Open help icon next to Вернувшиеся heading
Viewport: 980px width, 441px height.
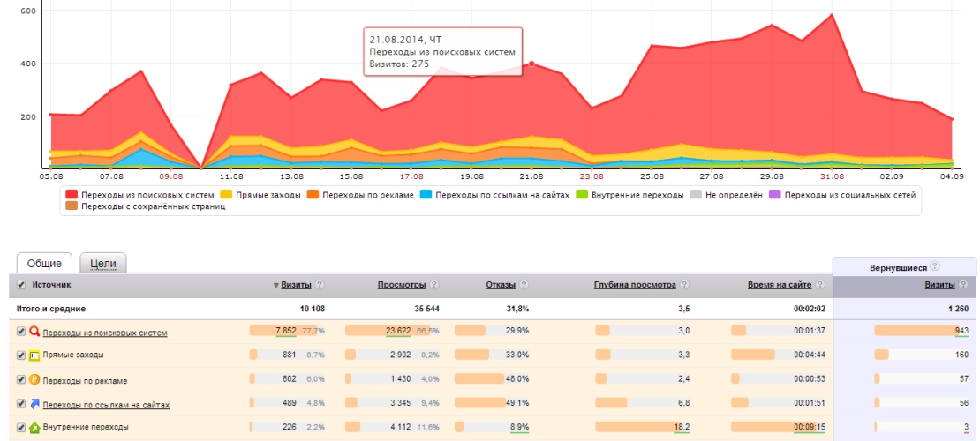click(x=934, y=266)
